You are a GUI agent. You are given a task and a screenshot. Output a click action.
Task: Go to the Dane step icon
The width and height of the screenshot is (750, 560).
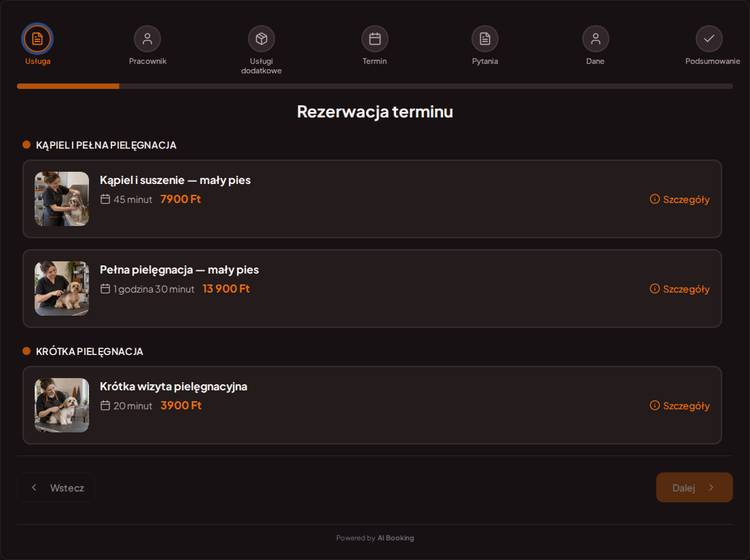[x=595, y=39]
